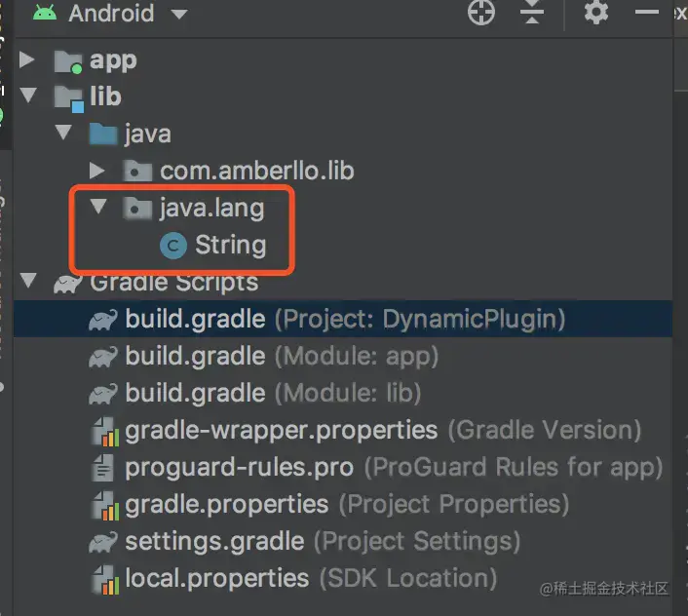Click the app module folder icon
The height and width of the screenshot is (616, 688).
pos(68,61)
